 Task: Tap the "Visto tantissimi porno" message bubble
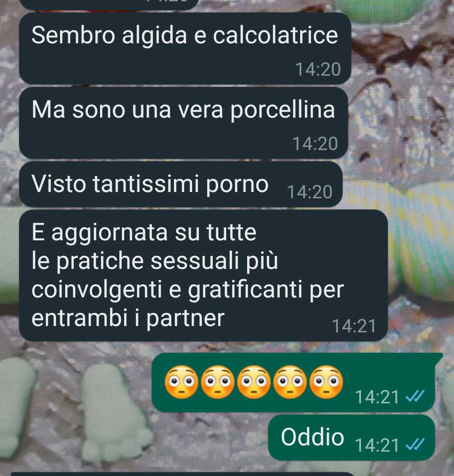tap(181, 184)
